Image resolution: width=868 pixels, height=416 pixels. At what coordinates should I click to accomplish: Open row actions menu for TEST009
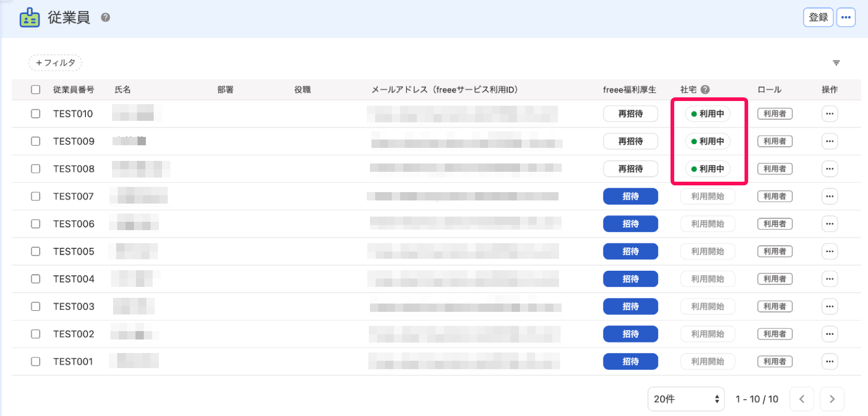[830, 141]
